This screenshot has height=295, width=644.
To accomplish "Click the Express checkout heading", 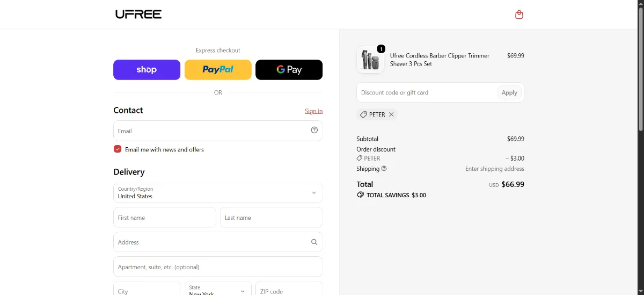I will [x=218, y=51].
